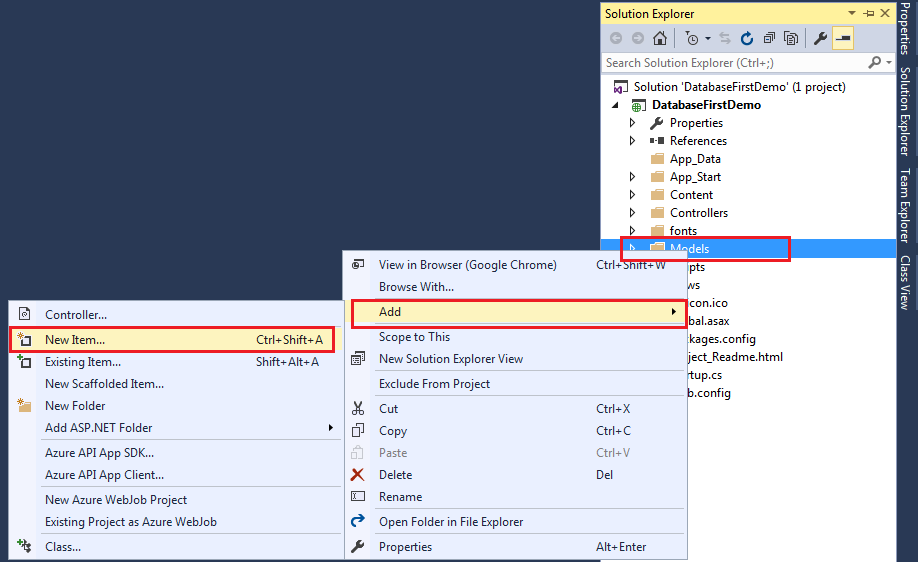Click the View in Browser icon
The width and height of the screenshot is (918, 562).
click(358, 265)
